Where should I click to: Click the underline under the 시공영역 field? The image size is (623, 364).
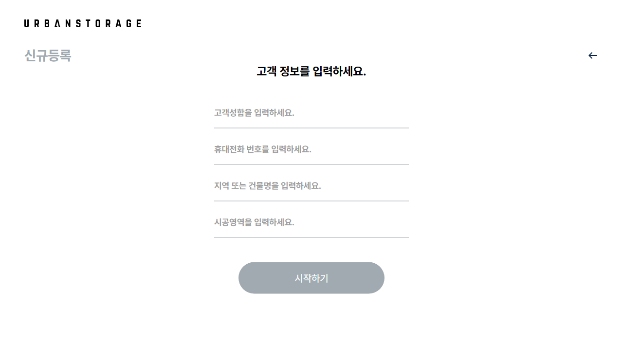tap(311, 237)
